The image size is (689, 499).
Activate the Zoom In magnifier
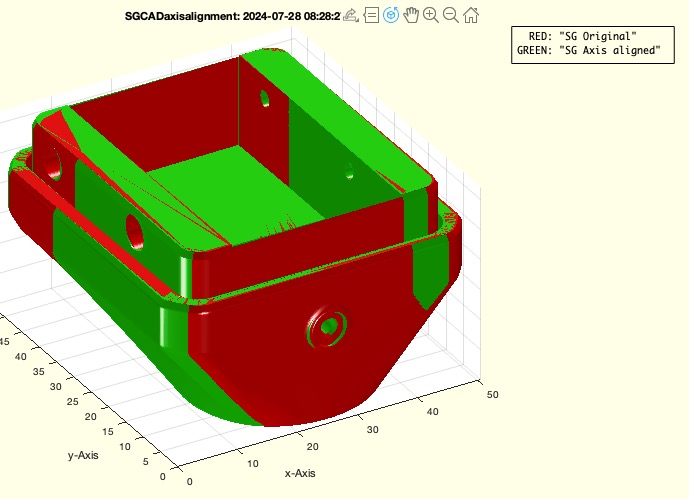tap(431, 15)
